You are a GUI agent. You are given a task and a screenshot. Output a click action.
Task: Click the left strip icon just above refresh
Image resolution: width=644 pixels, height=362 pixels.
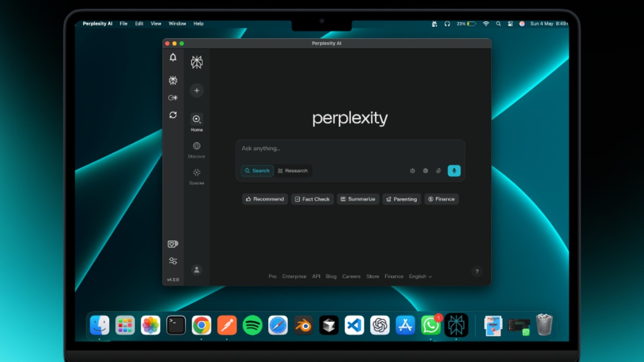173,98
